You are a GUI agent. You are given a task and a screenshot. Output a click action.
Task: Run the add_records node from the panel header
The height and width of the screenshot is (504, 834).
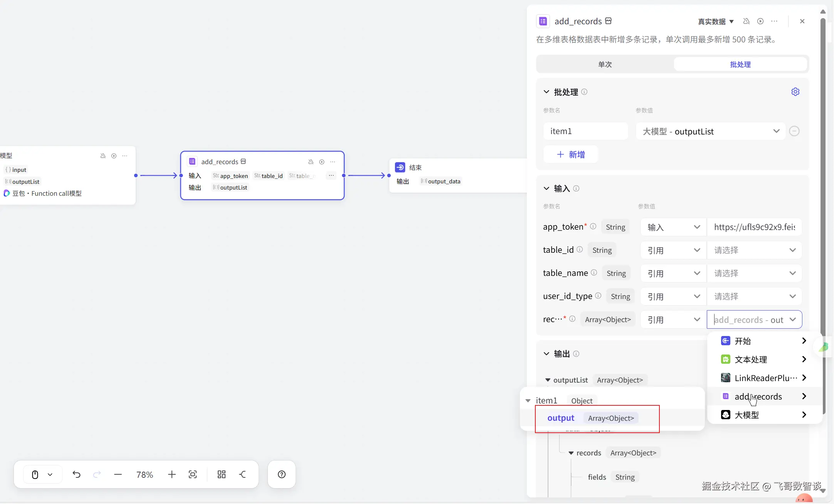coord(760,21)
